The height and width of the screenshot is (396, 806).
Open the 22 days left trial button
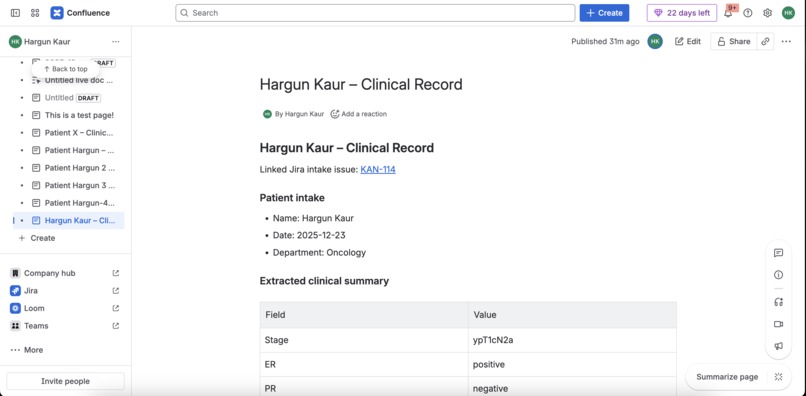click(x=682, y=13)
